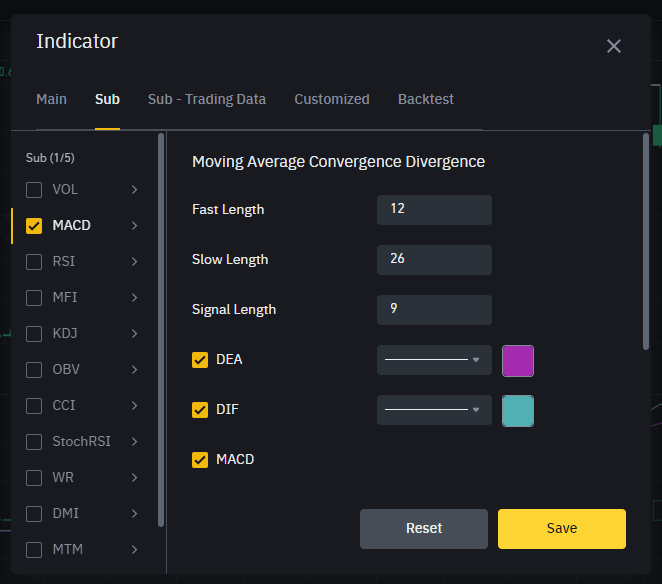Image resolution: width=662 pixels, height=584 pixels.
Task: Open DEA line style dropdown
Action: pyautogui.click(x=434, y=359)
